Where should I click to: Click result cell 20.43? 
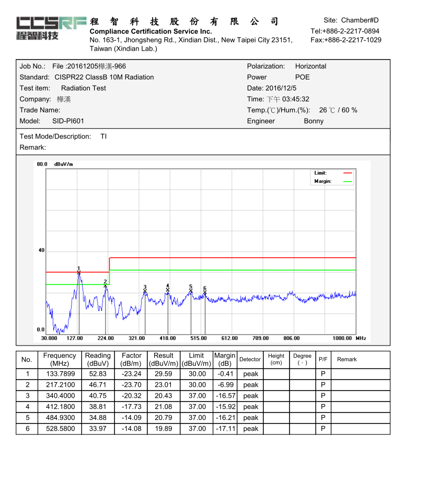pyautogui.click(x=163, y=396)
